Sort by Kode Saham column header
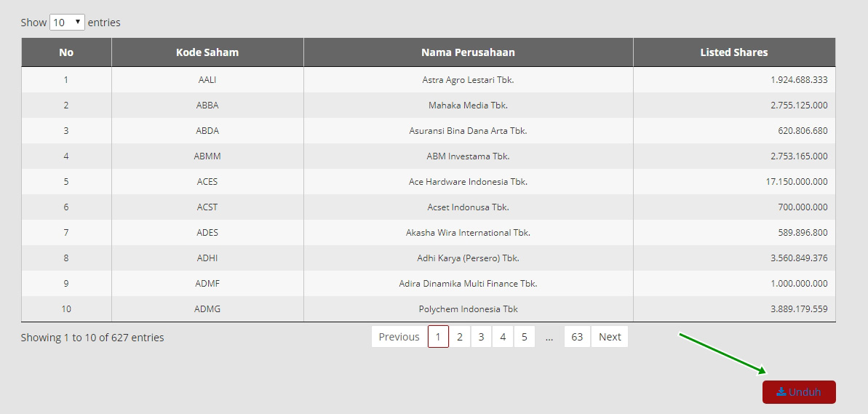Screen dimensions: 868x414 click(207, 52)
